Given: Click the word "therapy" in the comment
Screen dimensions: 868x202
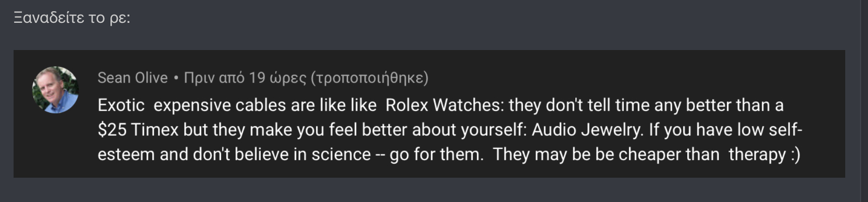Looking at the screenshot, I should [757, 154].
